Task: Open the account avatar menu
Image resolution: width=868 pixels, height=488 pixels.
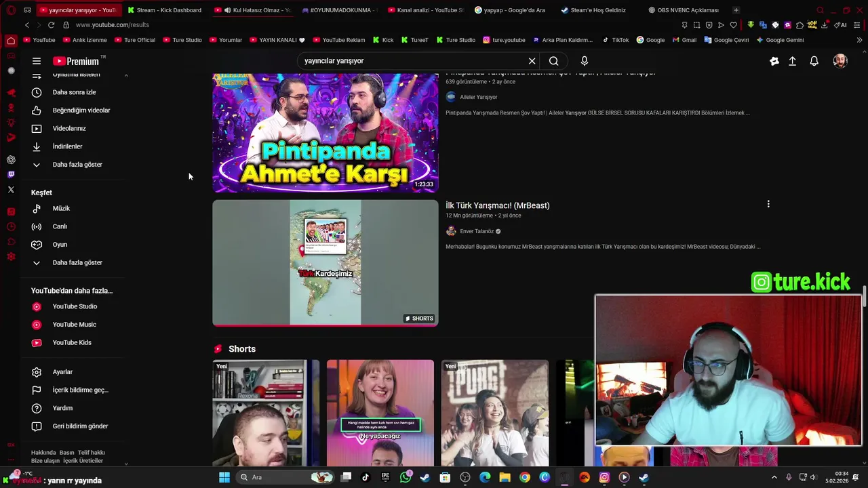Action: 840,61
